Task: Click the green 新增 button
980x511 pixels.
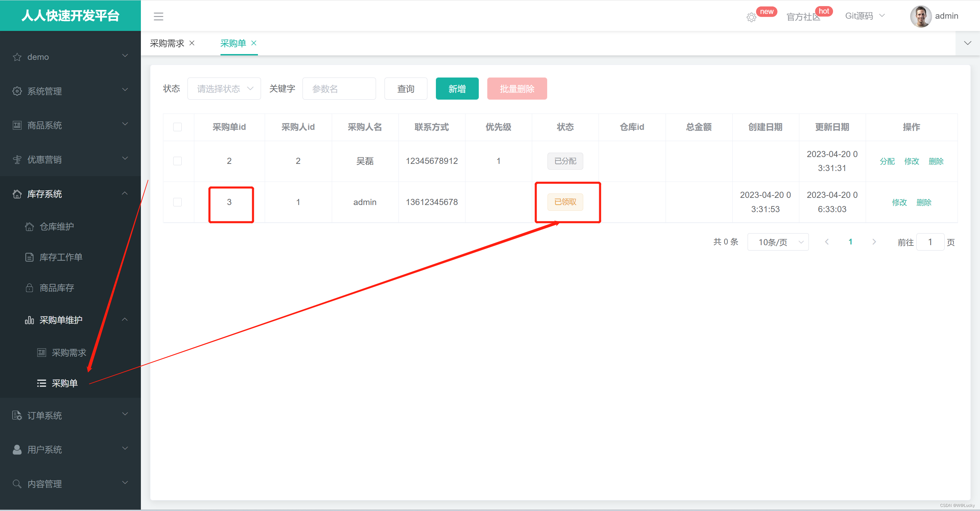Action: click(457, 89)
